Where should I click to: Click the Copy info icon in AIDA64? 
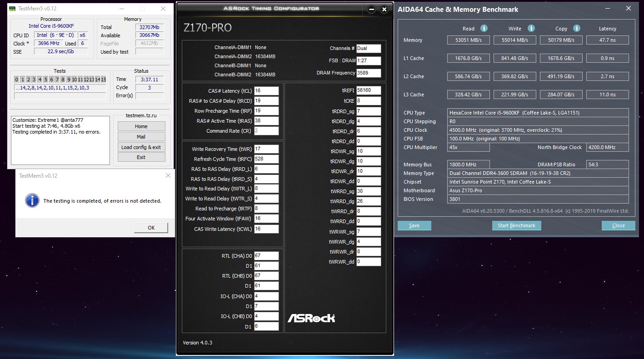click(x=577, y=28)
